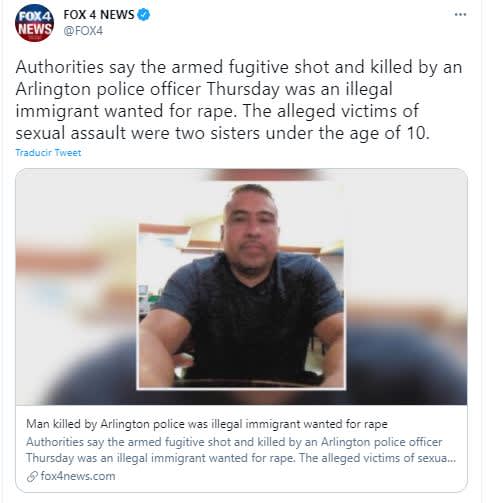Click the FOX 4 NEWS display name
This screenshot has width=493, height=503.
point(99,15)
